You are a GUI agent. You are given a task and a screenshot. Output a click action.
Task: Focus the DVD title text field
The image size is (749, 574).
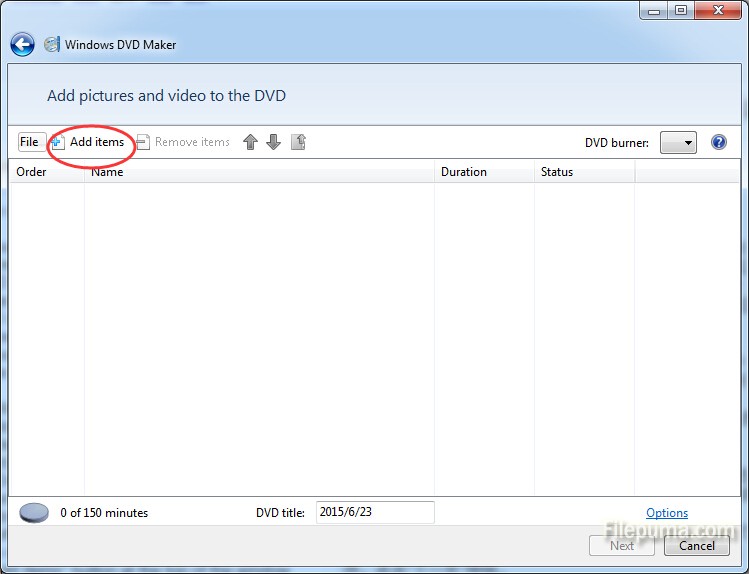375,512
